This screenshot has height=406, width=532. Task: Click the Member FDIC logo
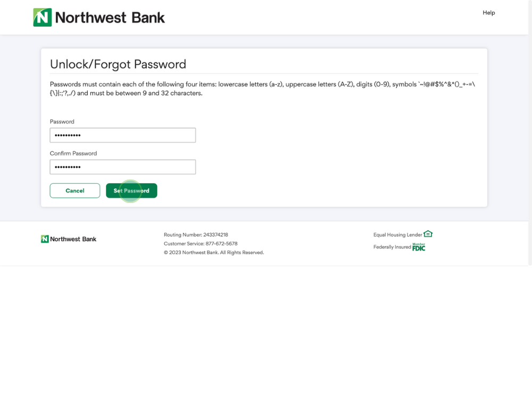click(x=419, y=247)
